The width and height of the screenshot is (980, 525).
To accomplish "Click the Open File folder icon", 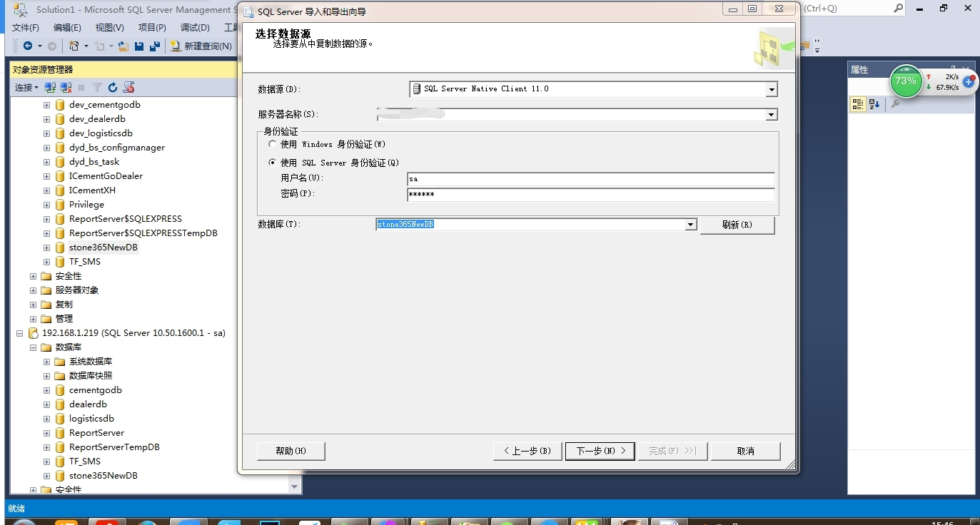I will [x=123, y=46].
